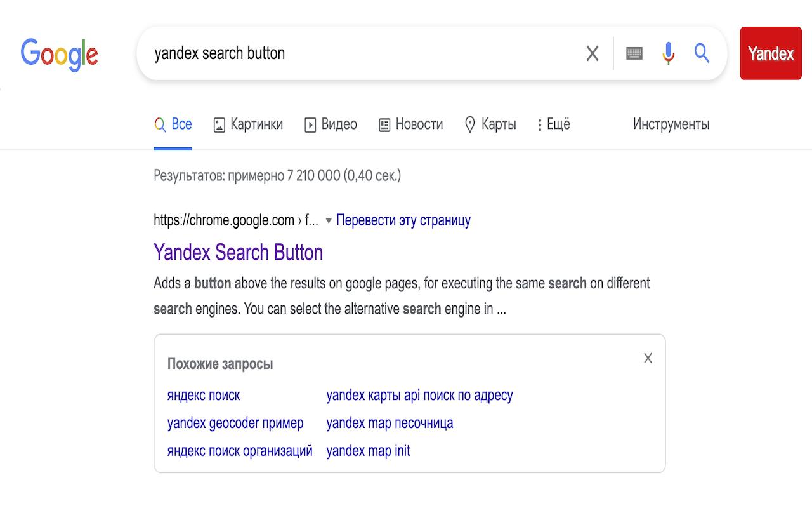Open the Карты tab

point(490,124)
